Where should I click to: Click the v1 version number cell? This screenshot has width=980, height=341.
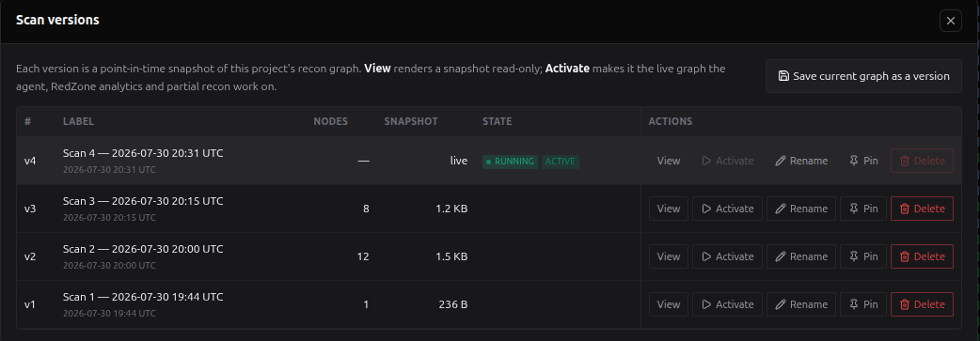pyautogui.click(x=30, y=304)
